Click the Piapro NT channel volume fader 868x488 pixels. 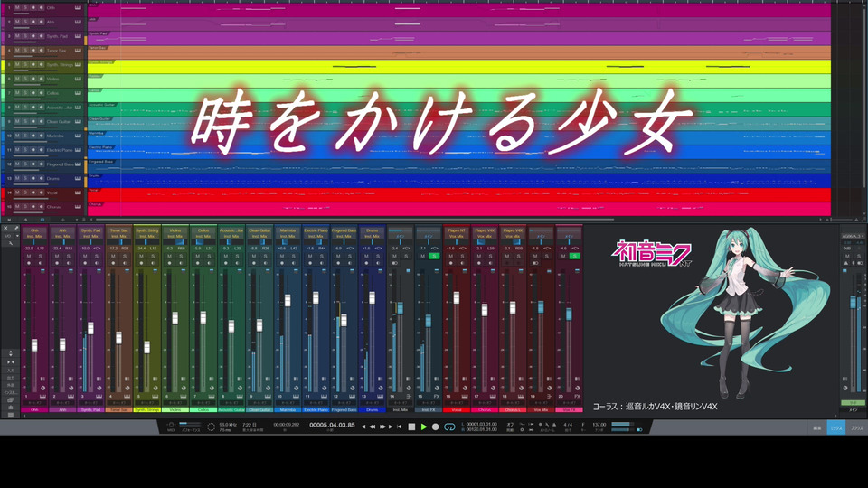[456, 297]
